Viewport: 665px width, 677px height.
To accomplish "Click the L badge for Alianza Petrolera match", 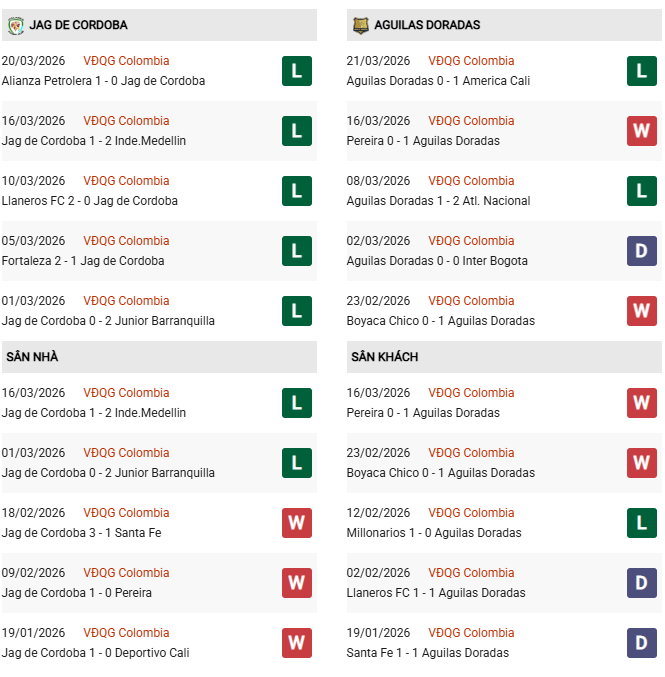I will pos(297,71).
